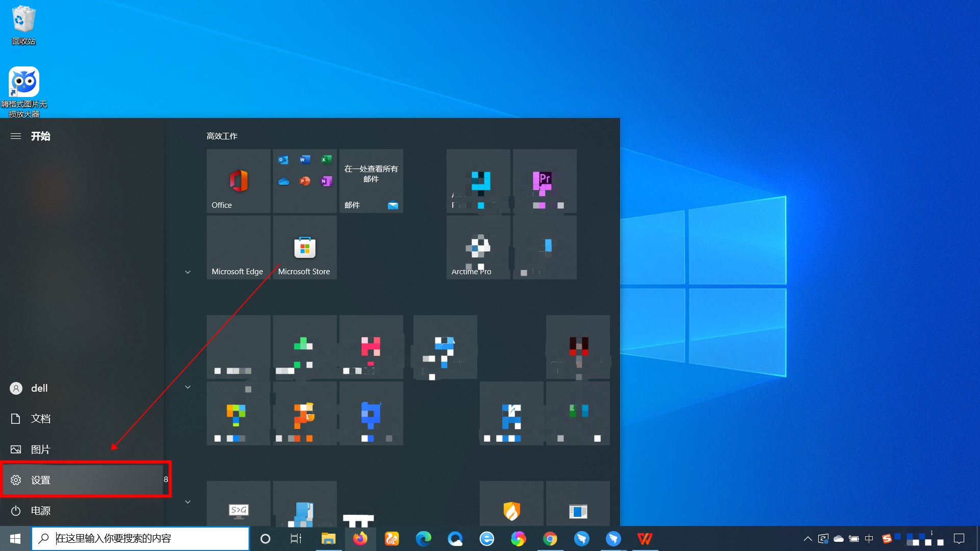Expand the Start menu navigation pane
Screen dimensions: 980x551
(15, 136)
